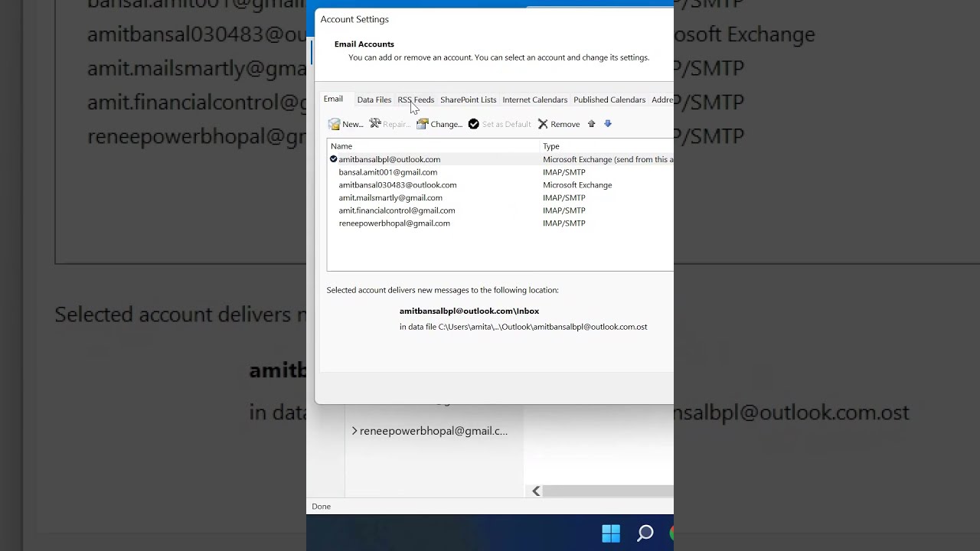
Task: Click the Change... toolbar button
Action: click(x=439, y=124)
